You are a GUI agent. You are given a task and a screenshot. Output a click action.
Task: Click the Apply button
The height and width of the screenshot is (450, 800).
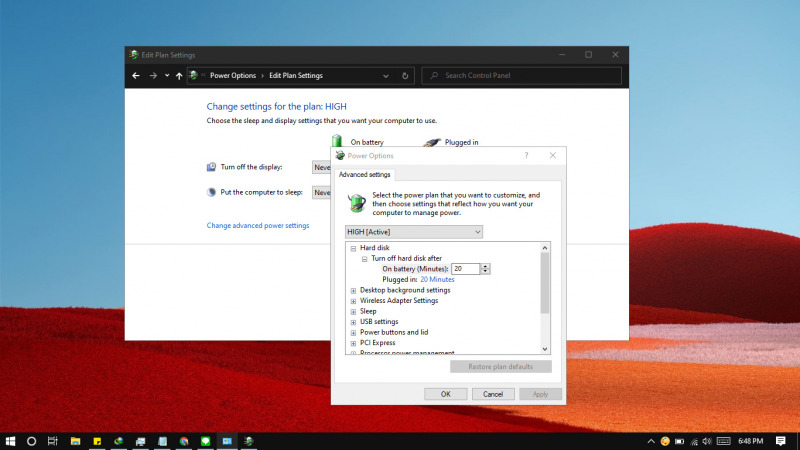[540, 394]
